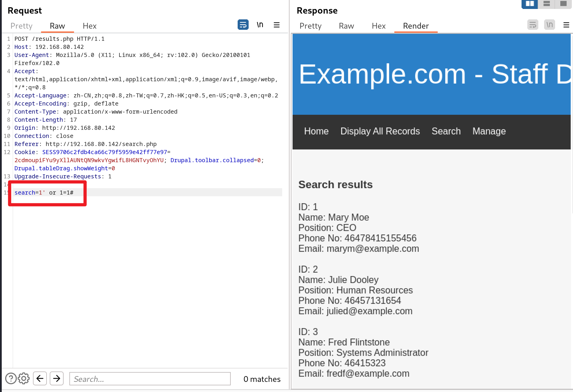Select side-by-side layout view icon

point(530,4)
